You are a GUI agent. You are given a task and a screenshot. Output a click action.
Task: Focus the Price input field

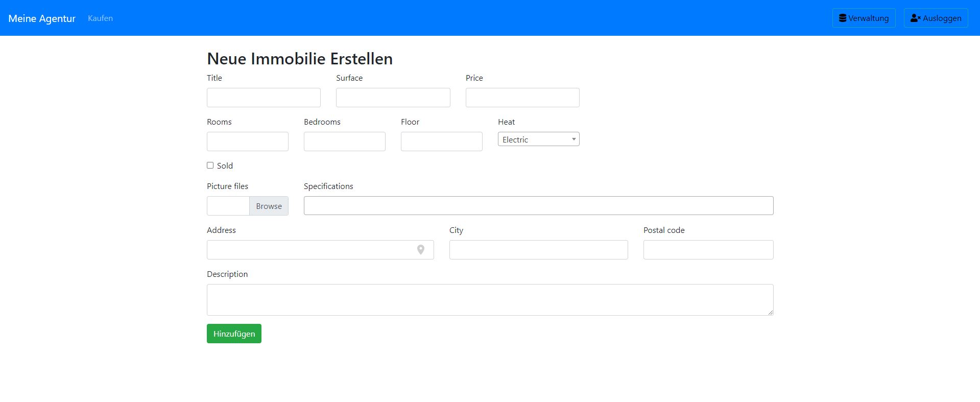click(522, 98)
